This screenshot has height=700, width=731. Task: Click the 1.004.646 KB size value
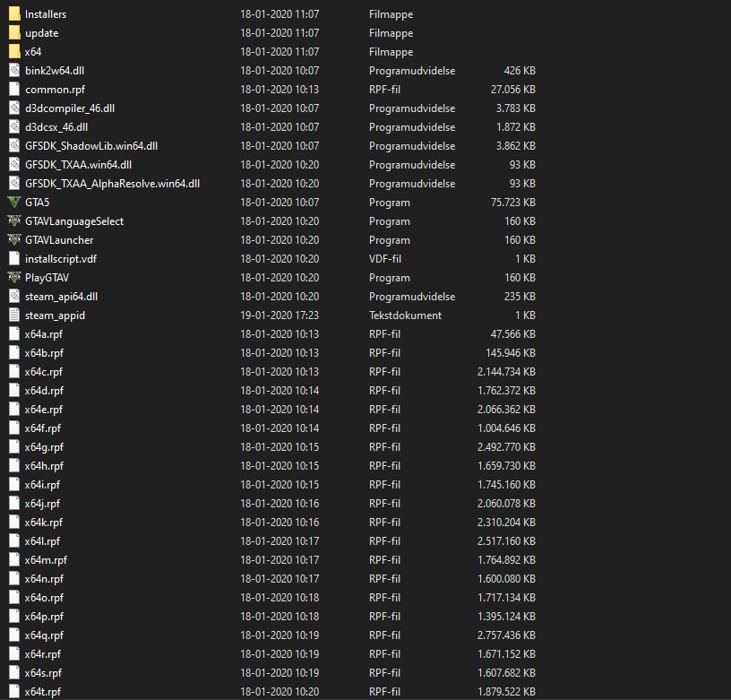506,428
